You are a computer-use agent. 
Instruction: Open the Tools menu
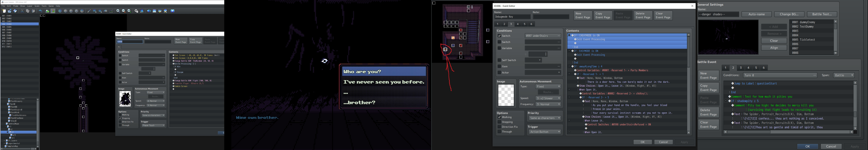coord(44,6)
